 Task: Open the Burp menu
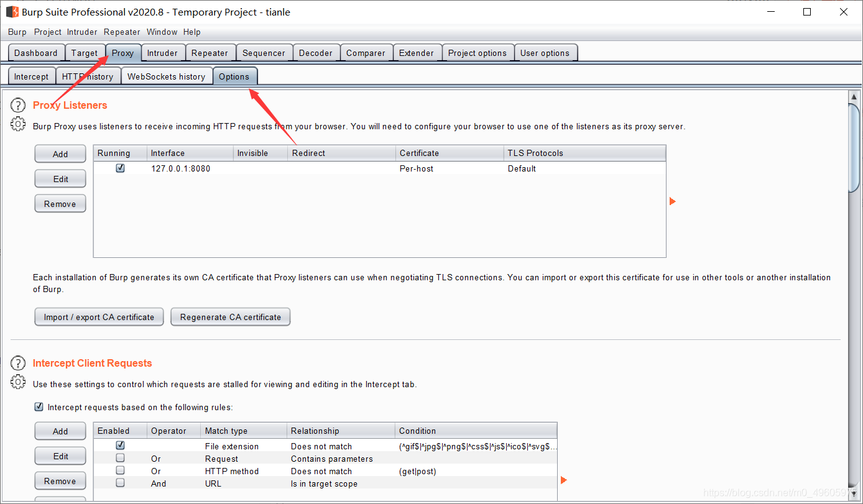pos(17,32)
